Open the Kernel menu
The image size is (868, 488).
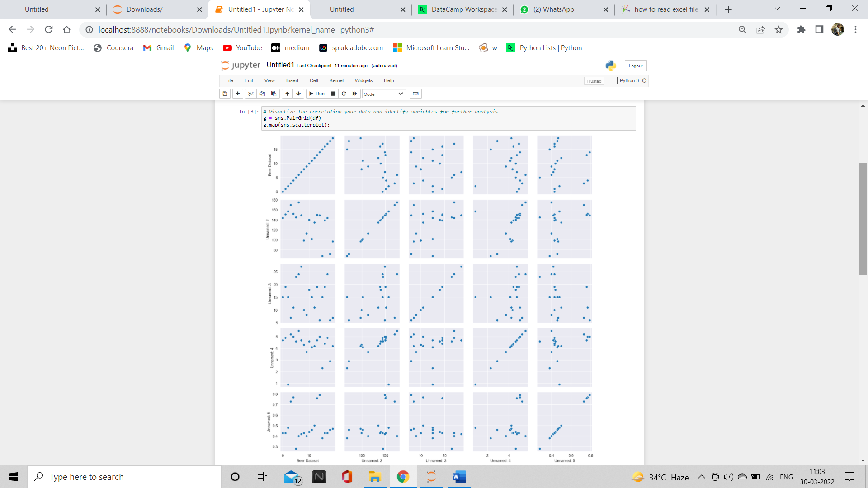pos(336,80)
